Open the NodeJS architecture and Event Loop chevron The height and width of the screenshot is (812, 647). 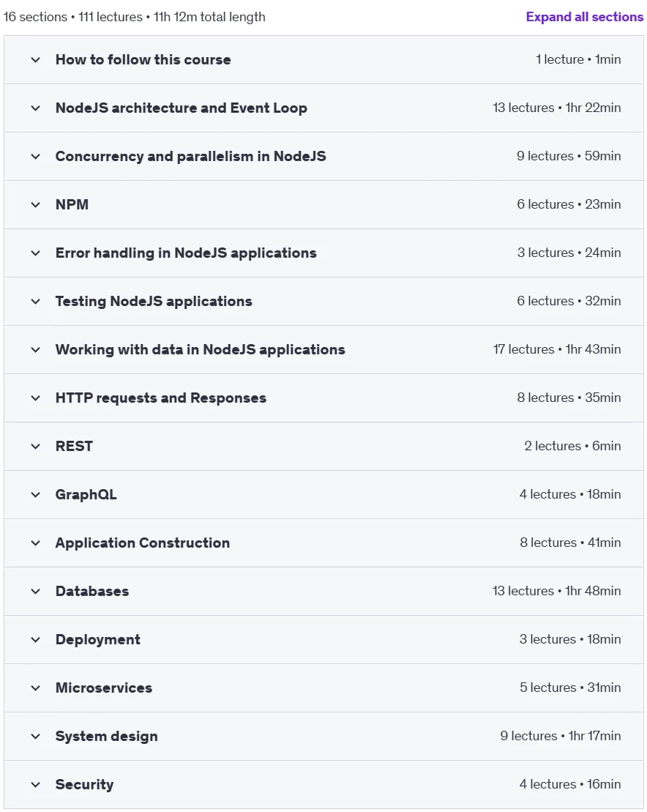point(35,108)
